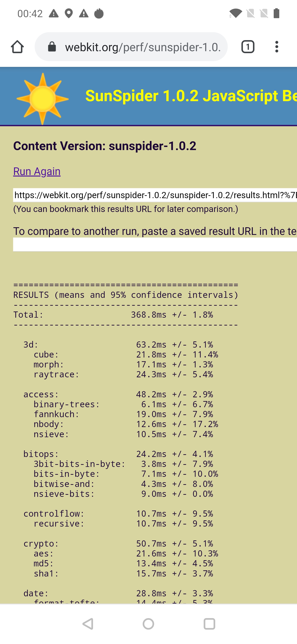Screen dimensions: 297x644
Task: Tap the location pin status icon
Action: 69,13
